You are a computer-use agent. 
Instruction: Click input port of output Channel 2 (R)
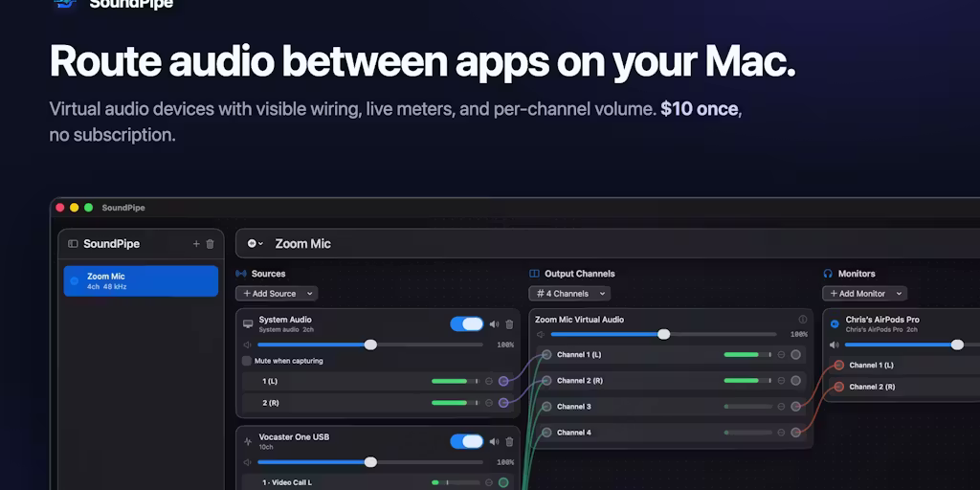[546, 381]
